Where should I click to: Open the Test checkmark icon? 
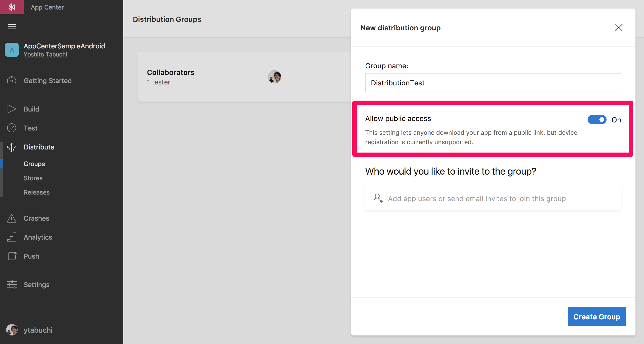11,128
